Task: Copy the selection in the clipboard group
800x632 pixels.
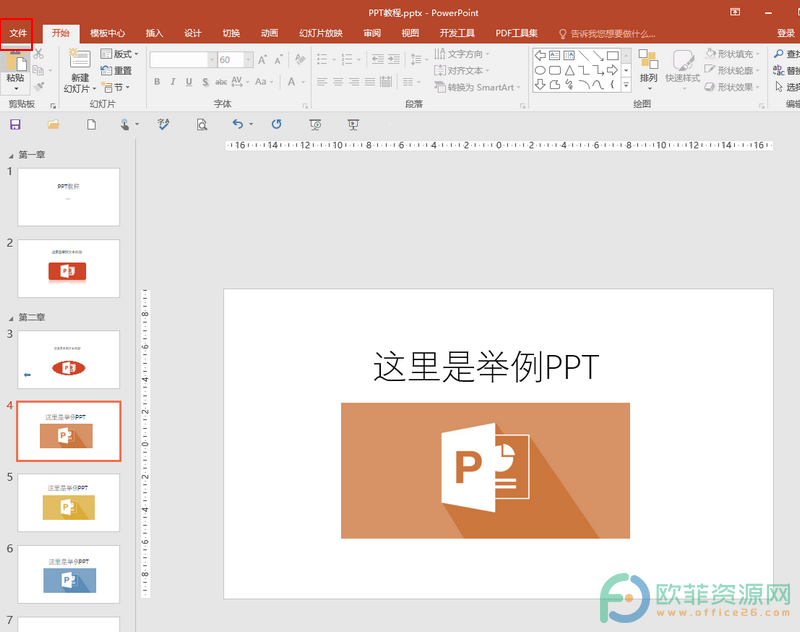Action: coord(38,70)
